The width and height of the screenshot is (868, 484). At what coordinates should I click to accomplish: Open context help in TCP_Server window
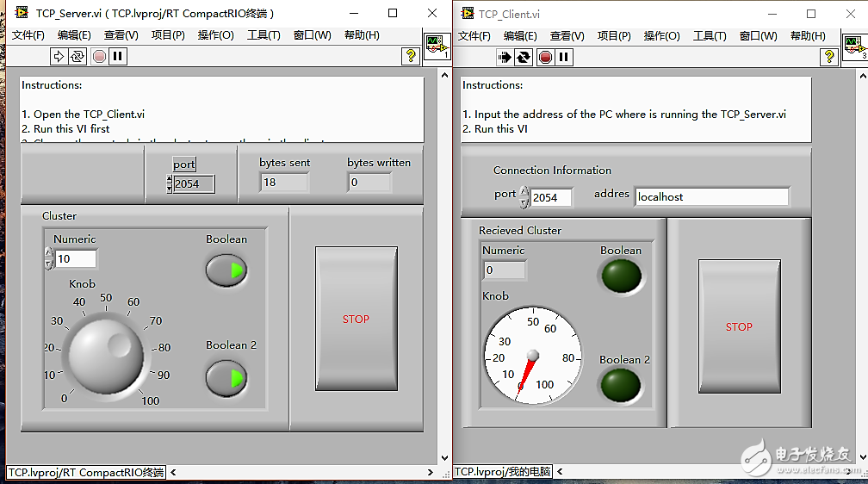click(x=411, y=56)
